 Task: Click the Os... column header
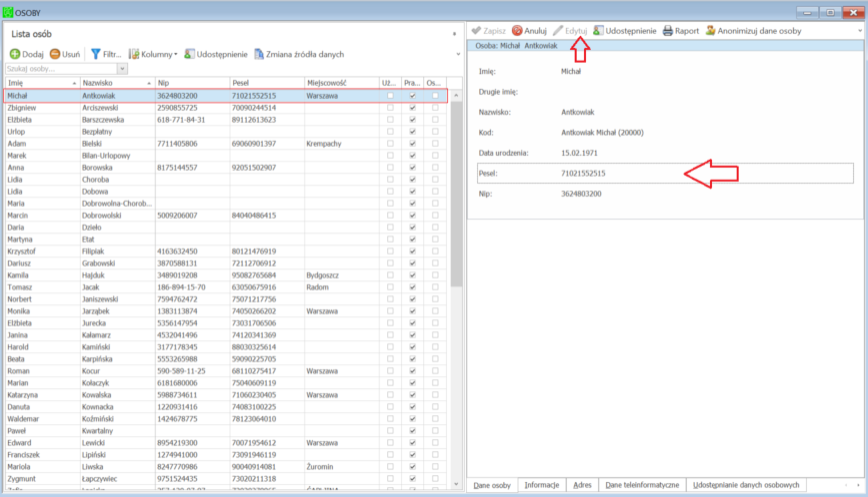point(435,83)
